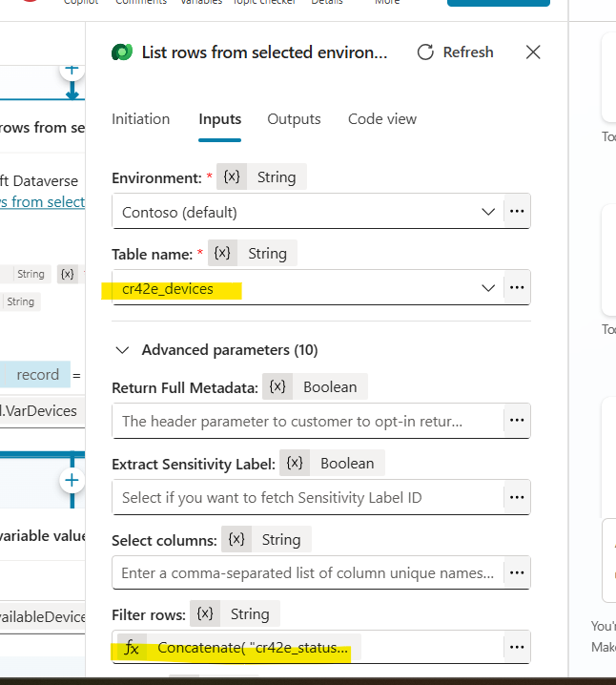This screenshot has width=616, height=685.
Task: Click the String type label next to Environment
Action: (x=277, y=176)
